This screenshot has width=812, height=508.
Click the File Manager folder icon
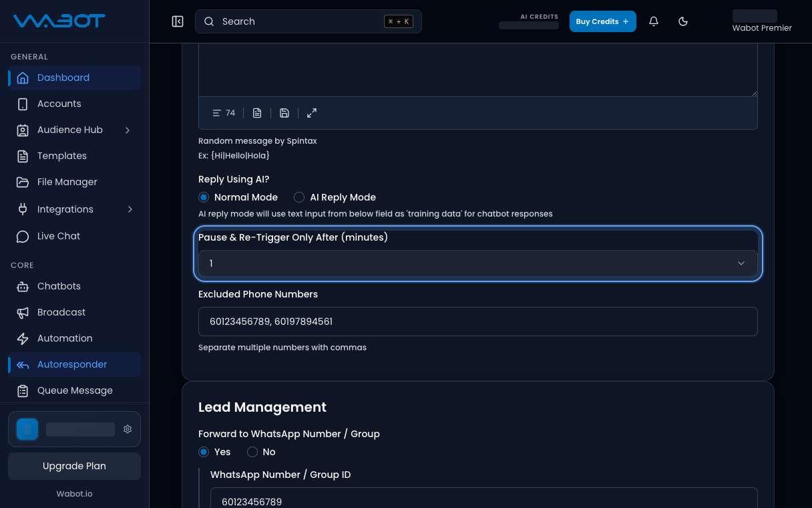(x=23, y=182)
